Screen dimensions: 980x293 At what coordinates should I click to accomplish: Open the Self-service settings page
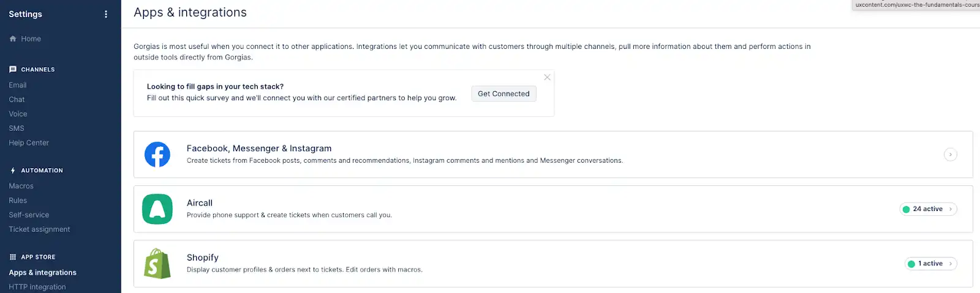tap(29, 215)
